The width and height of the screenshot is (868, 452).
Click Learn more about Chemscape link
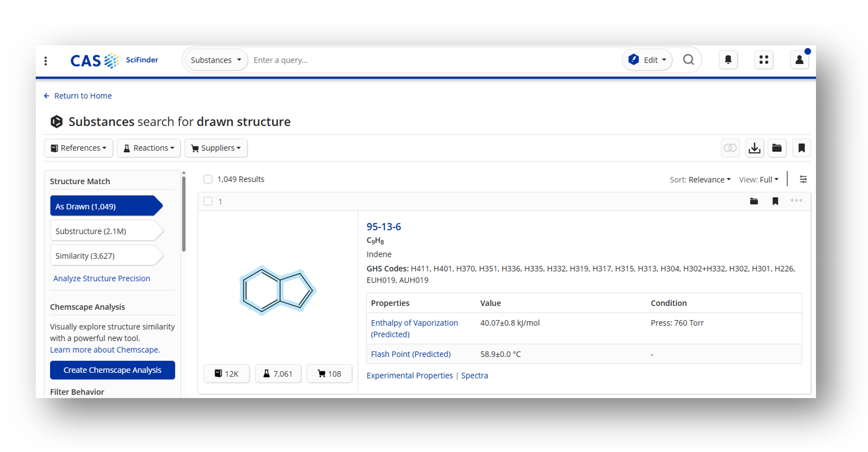tap(105, 350)
